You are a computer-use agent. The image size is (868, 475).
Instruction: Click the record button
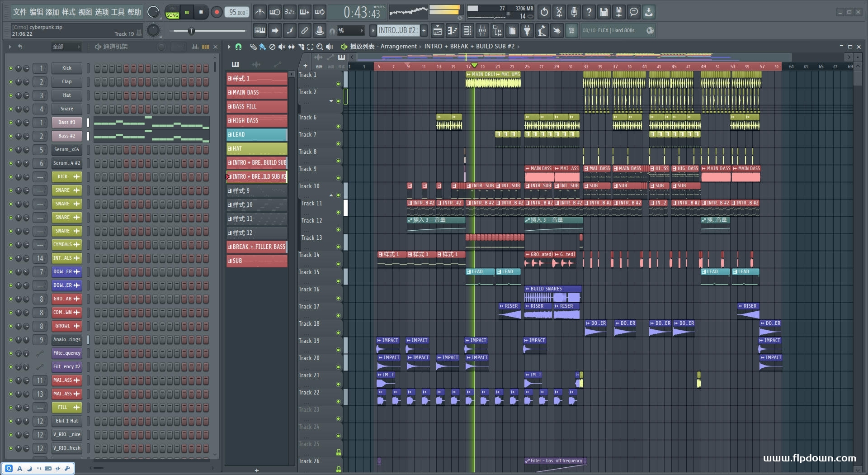pyautogui.click(x=217, y=12)
